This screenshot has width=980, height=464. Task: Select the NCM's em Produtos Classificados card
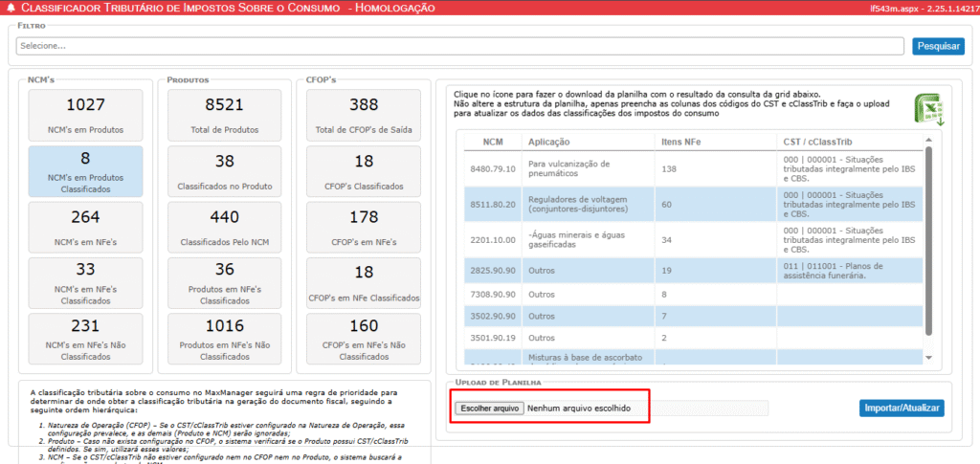86,170
